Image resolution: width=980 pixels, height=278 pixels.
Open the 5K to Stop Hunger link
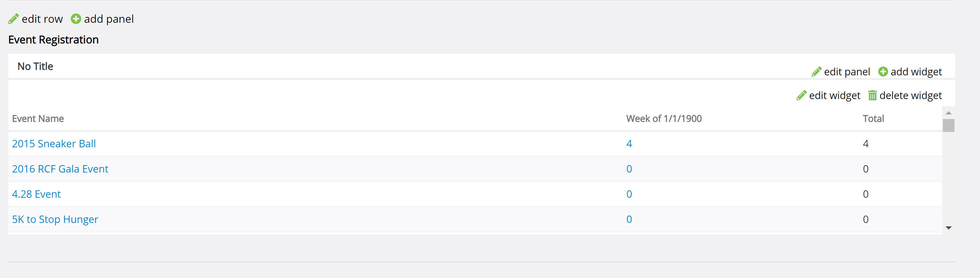[55, 219]
